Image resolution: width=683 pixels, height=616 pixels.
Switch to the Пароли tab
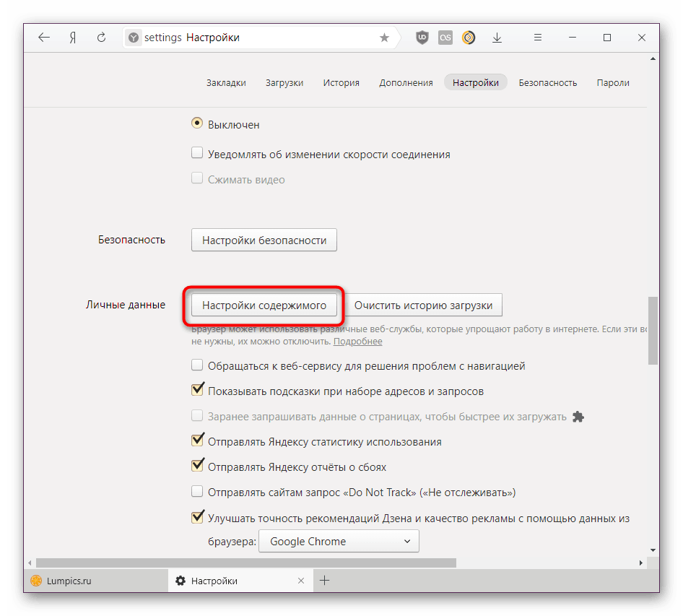613,83
